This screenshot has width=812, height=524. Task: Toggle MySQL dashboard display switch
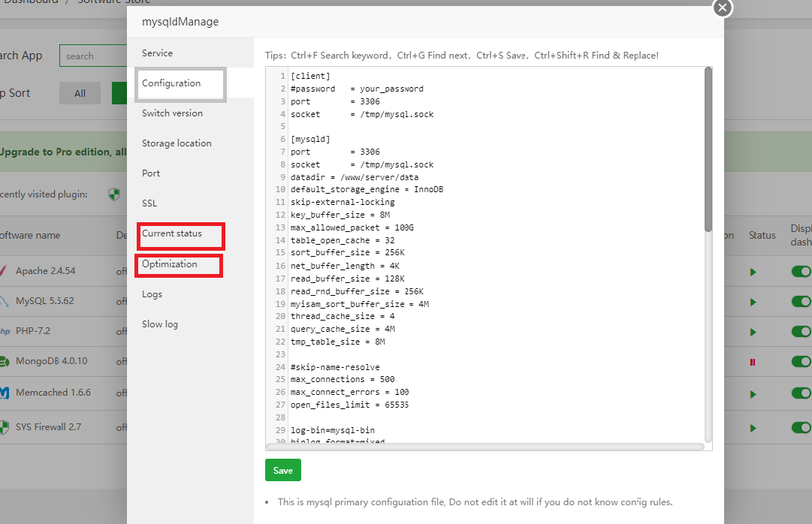pos(801,301)
